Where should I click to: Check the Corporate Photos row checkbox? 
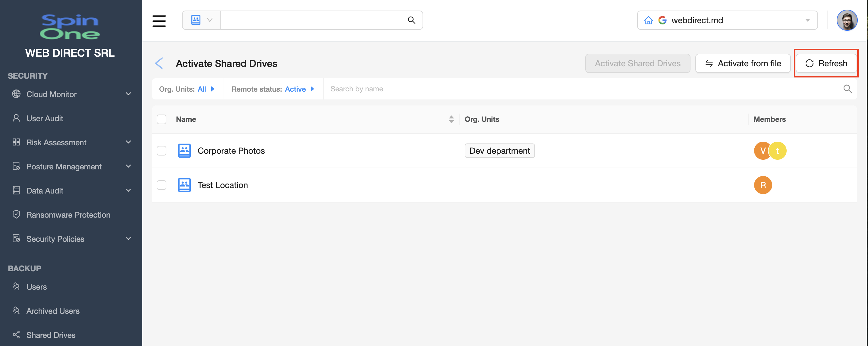tap(162, 151)
